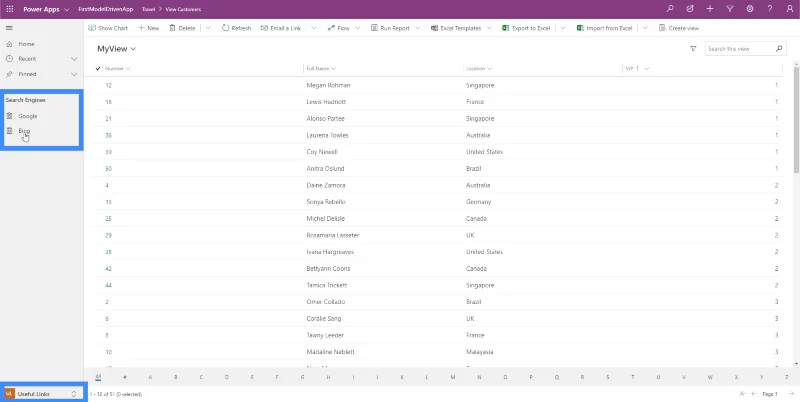The width and height of the screenshot is (800, 402).
Task: Expand the Recent section chevron
Action: (74, 59)
